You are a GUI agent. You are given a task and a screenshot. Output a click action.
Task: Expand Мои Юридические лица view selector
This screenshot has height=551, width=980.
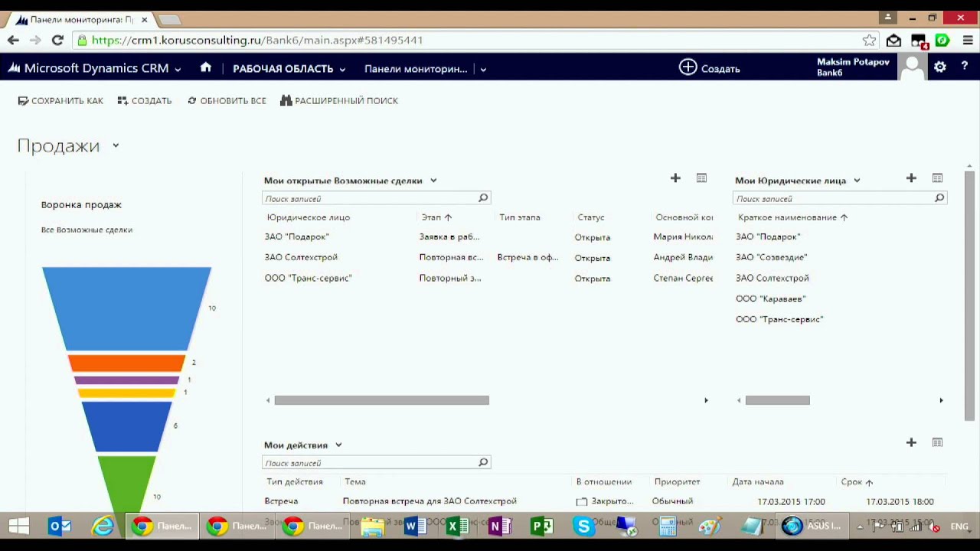[857, 181]
